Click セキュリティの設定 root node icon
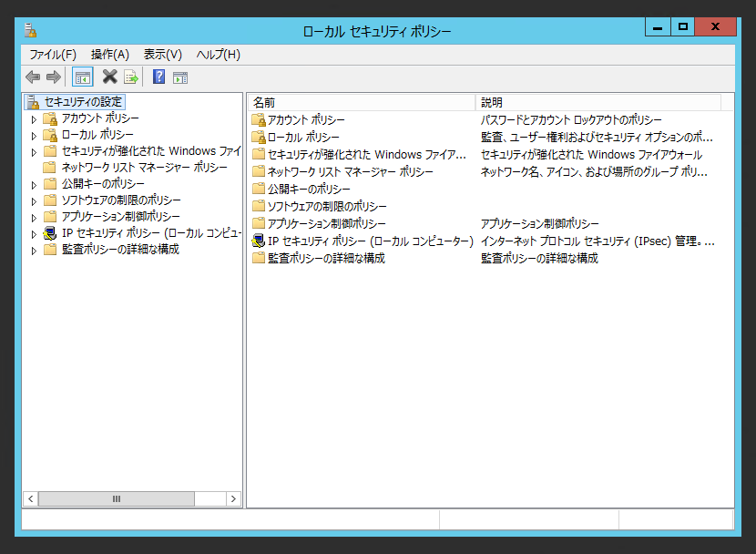This screenshot has height=554, width=756. click(33, 102)
